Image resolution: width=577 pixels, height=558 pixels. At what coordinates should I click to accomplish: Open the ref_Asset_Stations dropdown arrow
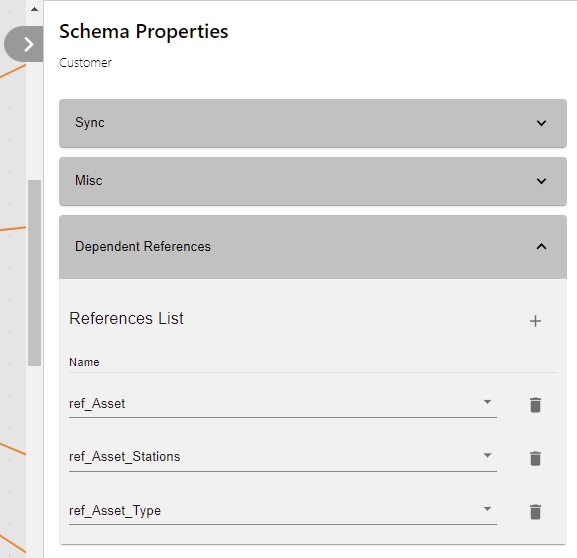click(487, 455)
